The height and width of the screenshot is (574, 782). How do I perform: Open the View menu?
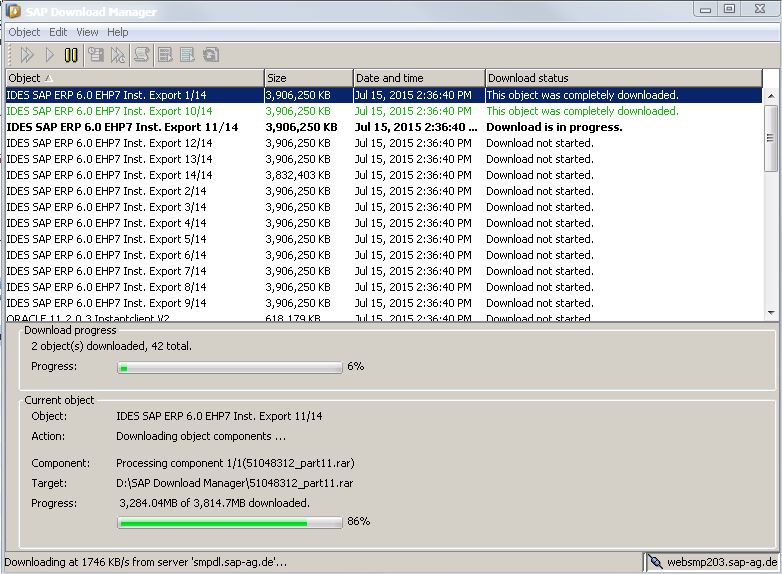pyautogui.click(x=87, y=32)
